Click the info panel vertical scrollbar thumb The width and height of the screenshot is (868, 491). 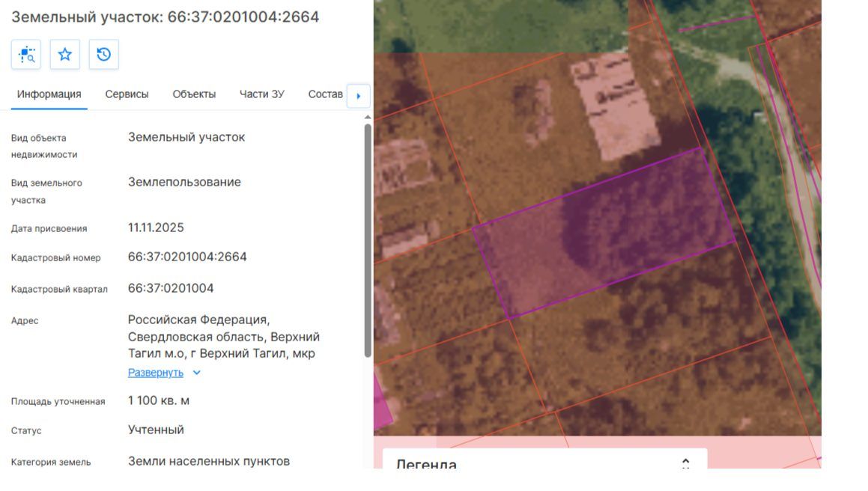tap(368, 240)
